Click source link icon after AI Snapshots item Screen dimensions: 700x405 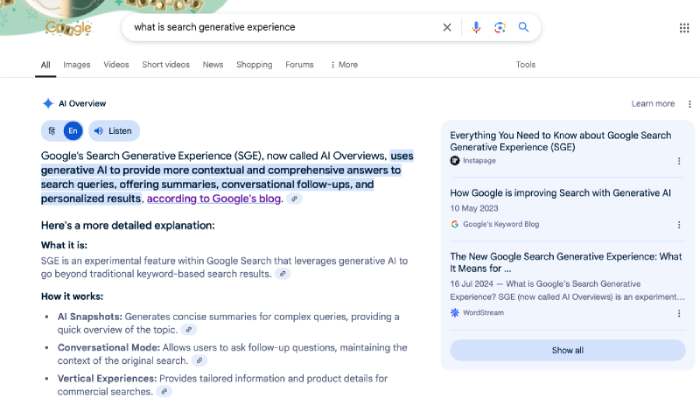coord(188,330)
